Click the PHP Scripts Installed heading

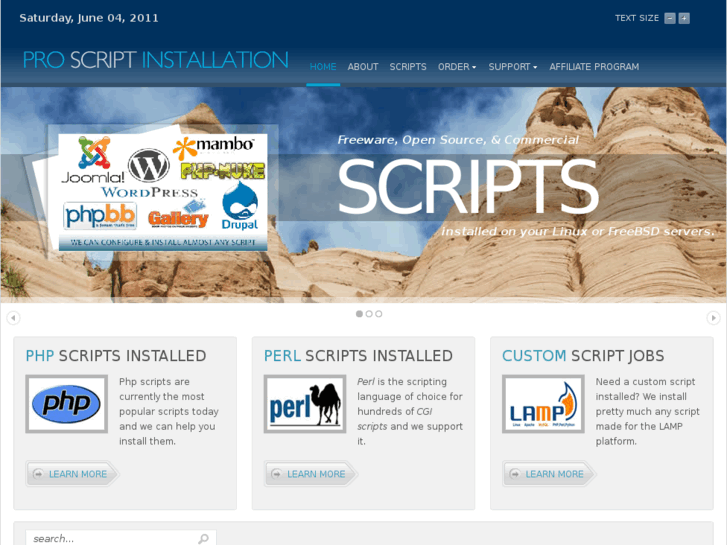click(116, 356)
